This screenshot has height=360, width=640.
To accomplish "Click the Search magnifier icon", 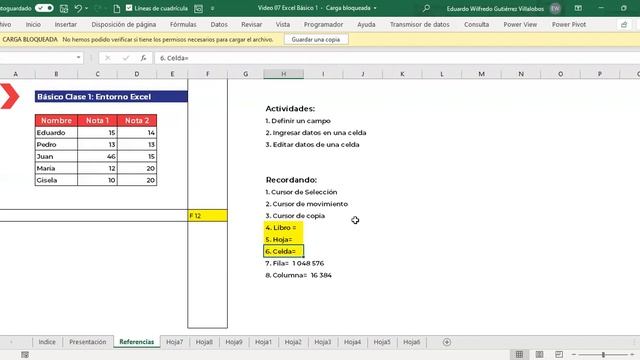I will tap(426, 8).
